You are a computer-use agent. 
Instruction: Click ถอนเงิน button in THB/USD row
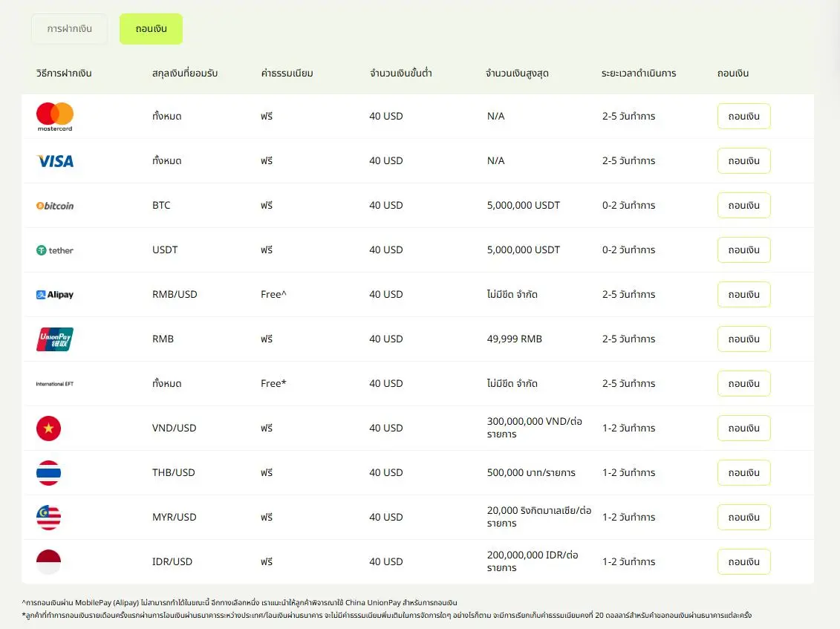(743, 472)
